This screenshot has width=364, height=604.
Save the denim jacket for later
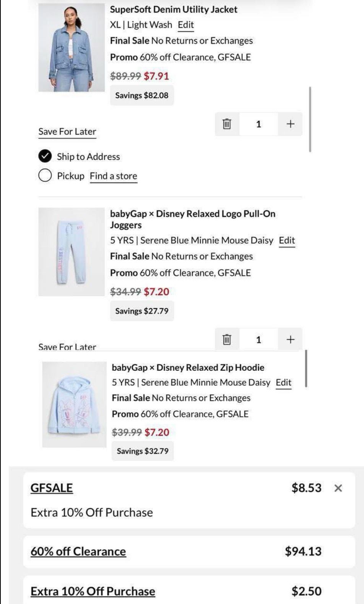[x=67, y=132]
